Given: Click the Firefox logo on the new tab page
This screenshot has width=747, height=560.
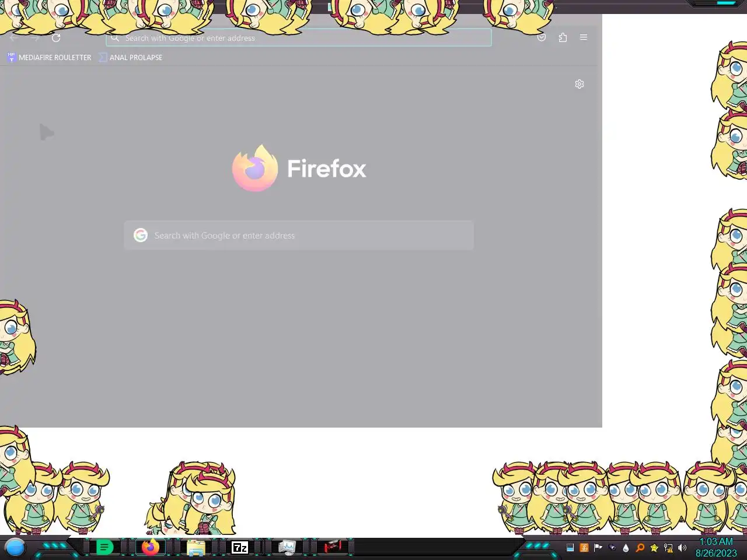Looking at the screenshot, I should point(255,168).
